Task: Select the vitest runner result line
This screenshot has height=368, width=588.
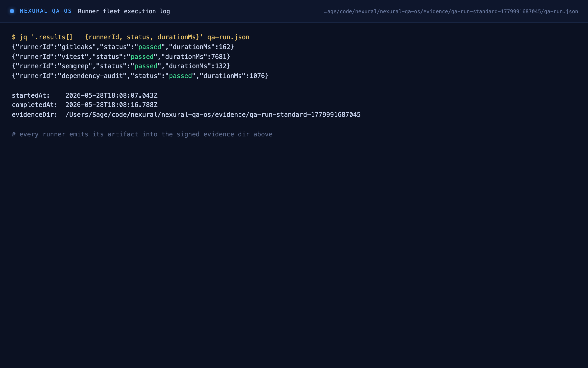Action: pyautogui.click(x=121, y=57)
